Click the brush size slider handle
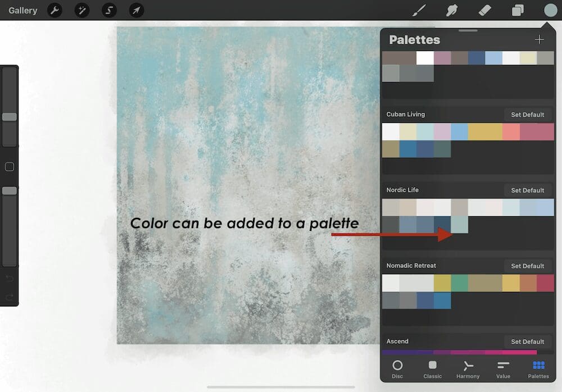 click(x=10, y=117)
